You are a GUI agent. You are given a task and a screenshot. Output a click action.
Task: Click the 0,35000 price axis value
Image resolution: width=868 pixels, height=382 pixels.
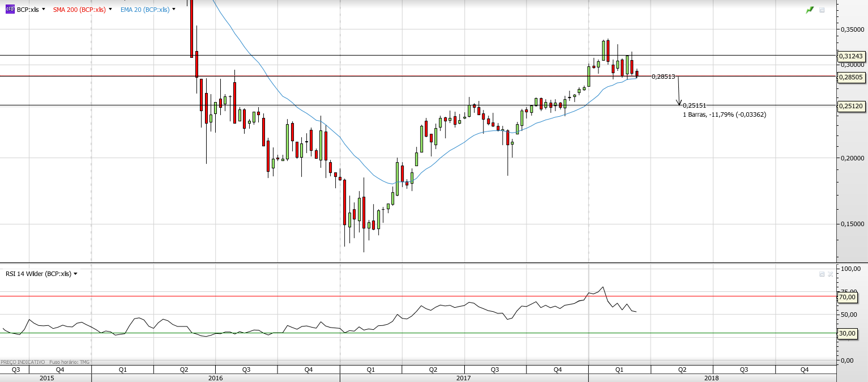click(x=852, y=28)
